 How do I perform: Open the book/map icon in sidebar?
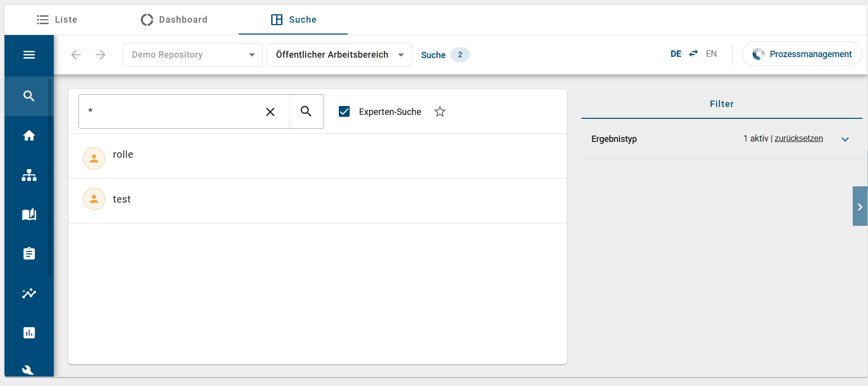click(29, 214)
